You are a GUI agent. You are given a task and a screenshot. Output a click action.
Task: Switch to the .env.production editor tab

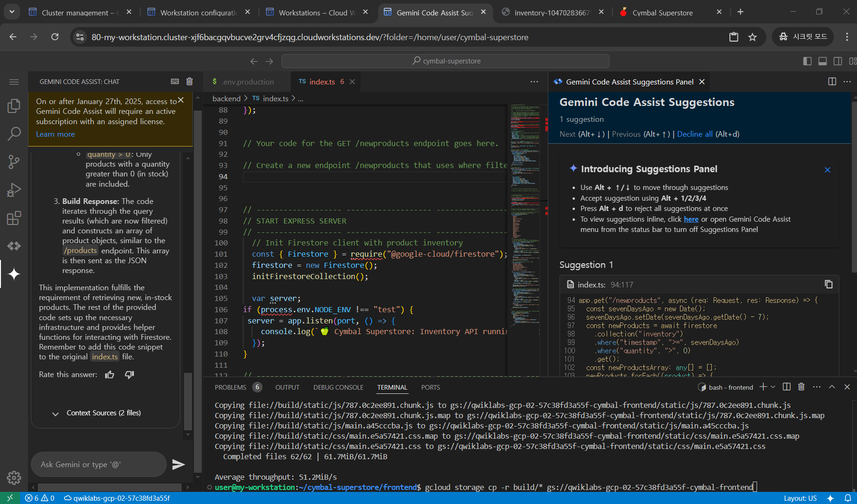(247, 82)
